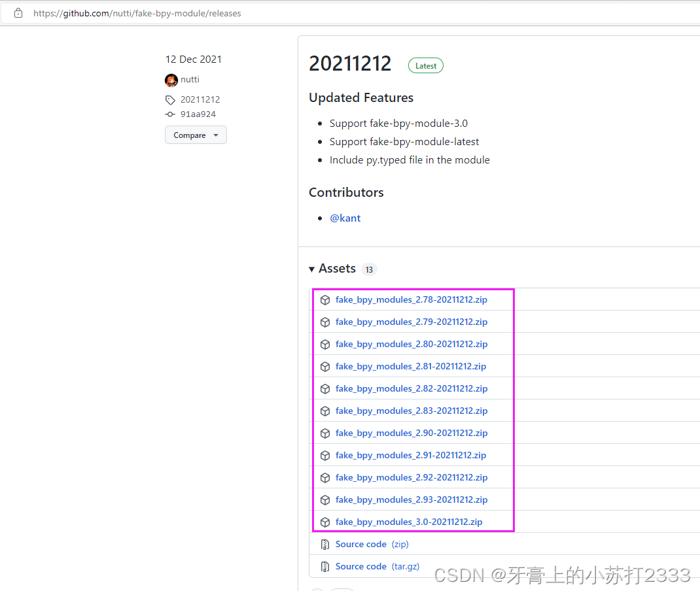The height and width of the screenshot is (591, 700).
Task: Click package icon for fake_bpy_modules_2.80 zip
Action: pos(325,345)
